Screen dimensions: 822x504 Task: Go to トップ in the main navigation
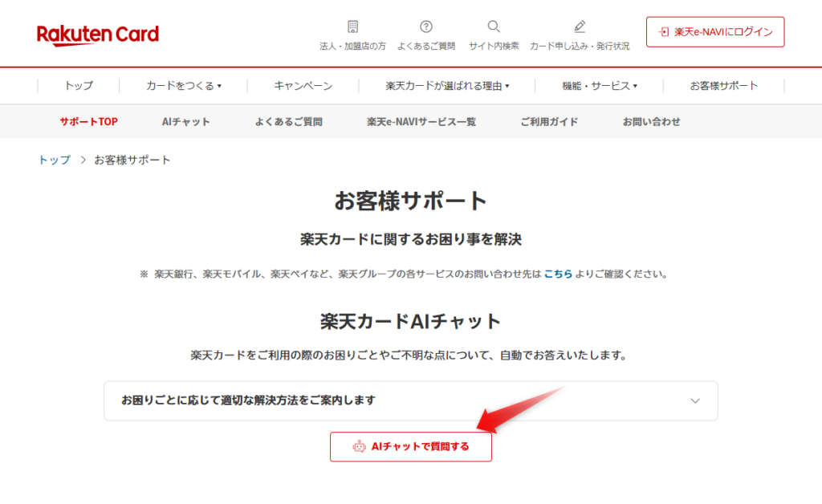79,86
